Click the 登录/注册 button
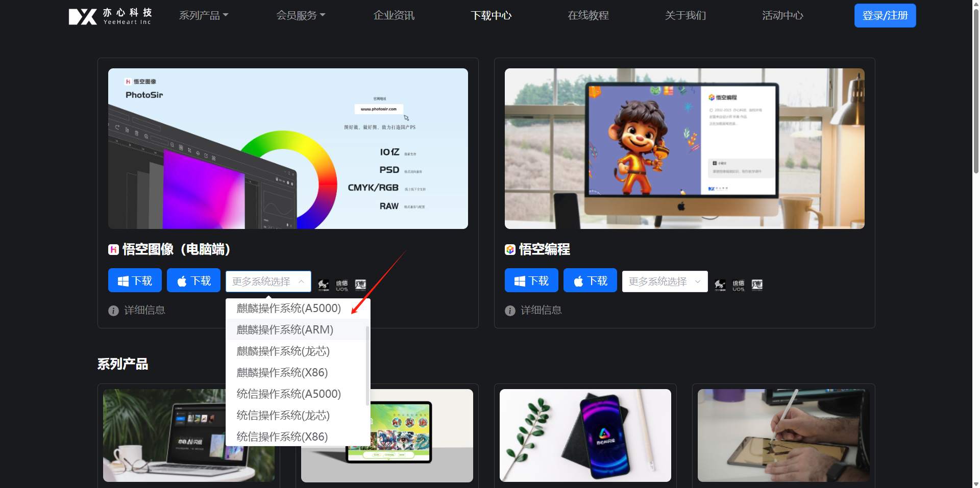Image resolution: width=980 pixels, height=488 pixels. (x=885, y=16)
